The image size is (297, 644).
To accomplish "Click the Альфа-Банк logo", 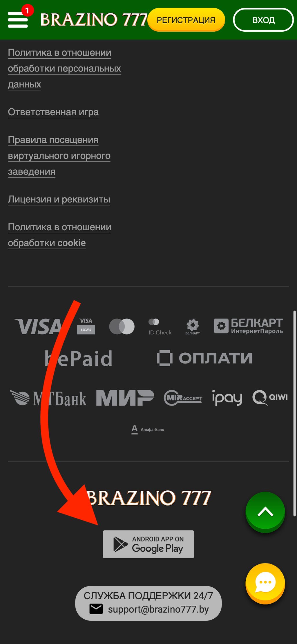I will point(148,429).
